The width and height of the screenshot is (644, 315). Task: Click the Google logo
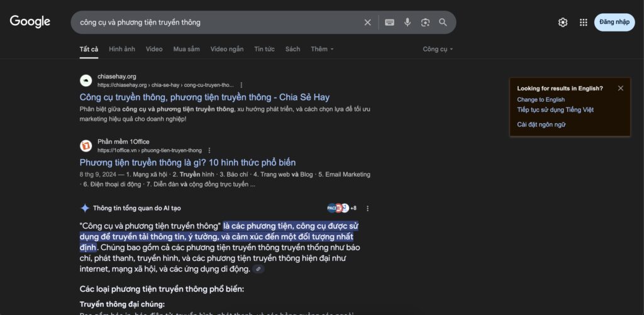click(x=30, y=22)
